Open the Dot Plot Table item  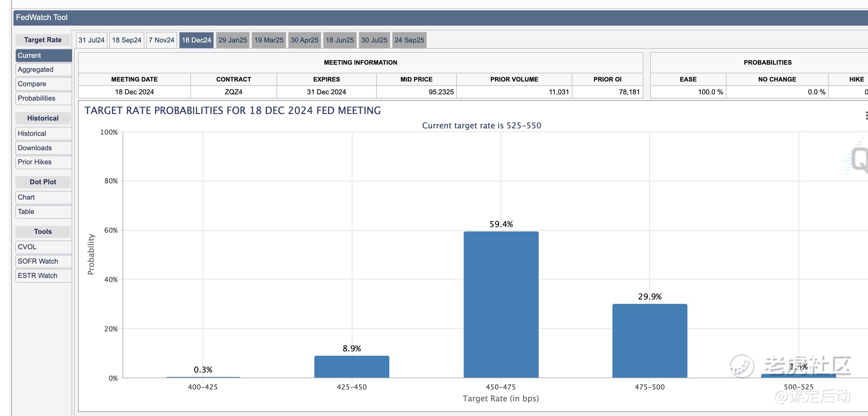(x=44, y=211)
